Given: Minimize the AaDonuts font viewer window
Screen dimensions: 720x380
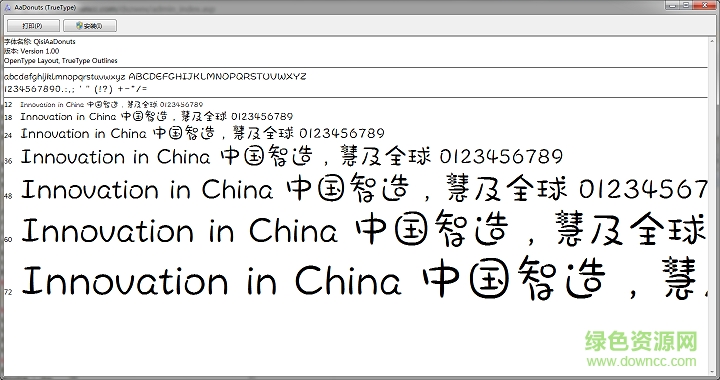Looking at the screenshot, I should [673, 5].
